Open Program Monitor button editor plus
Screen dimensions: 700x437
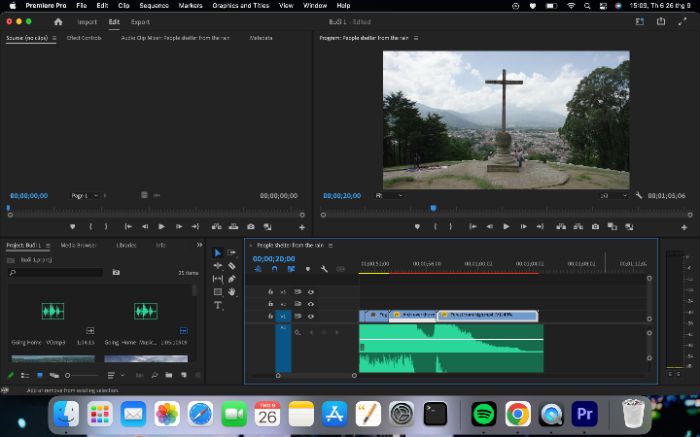tap(684, 227)
